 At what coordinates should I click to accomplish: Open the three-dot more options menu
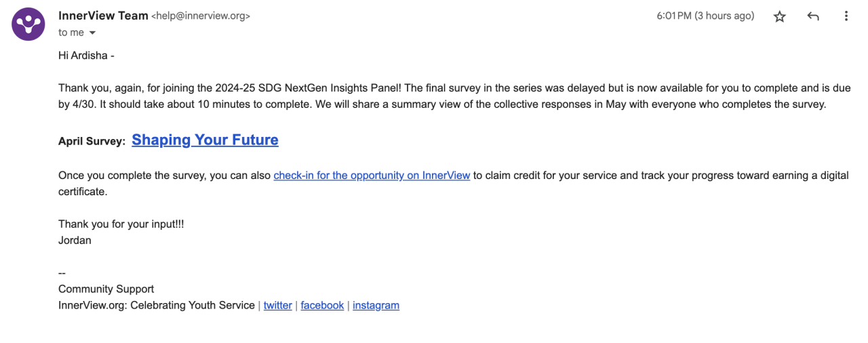click(x=846, y=17)
